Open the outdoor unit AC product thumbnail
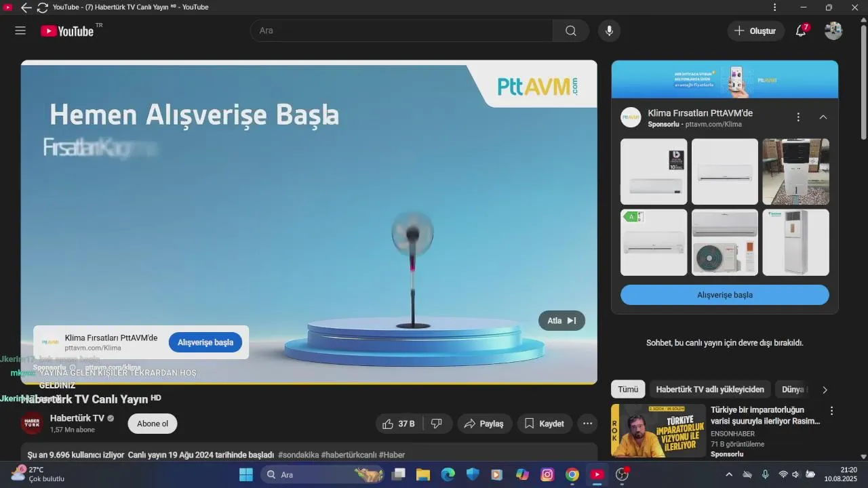The height and width of the screenshot is (488, 868). click(725, 242)
